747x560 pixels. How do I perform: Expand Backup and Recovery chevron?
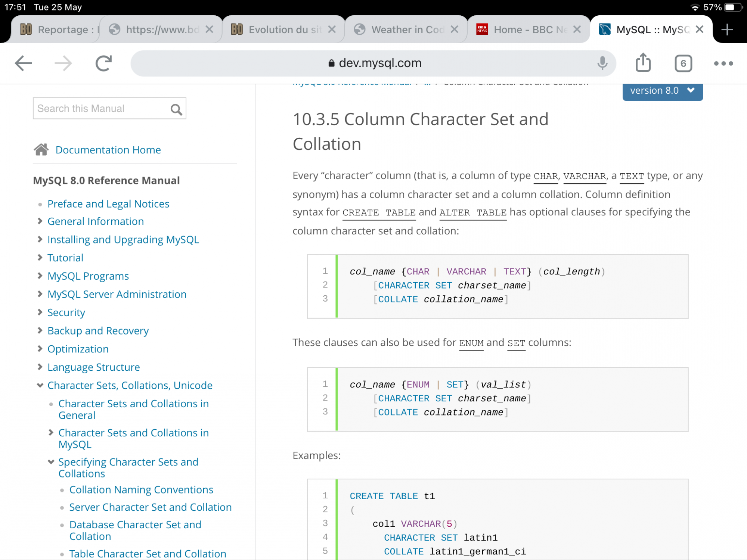[x=40, y=330]
